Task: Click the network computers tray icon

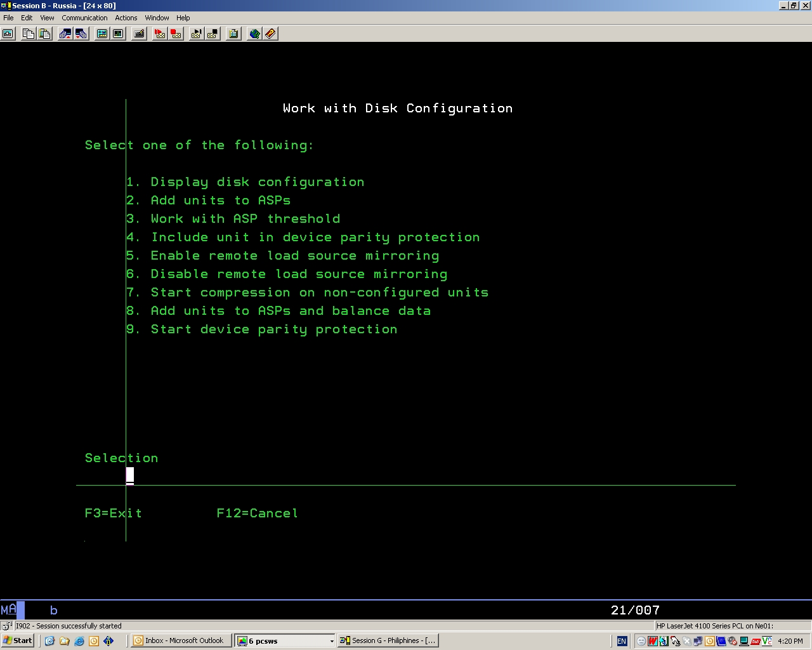Action: pos(698,641)
